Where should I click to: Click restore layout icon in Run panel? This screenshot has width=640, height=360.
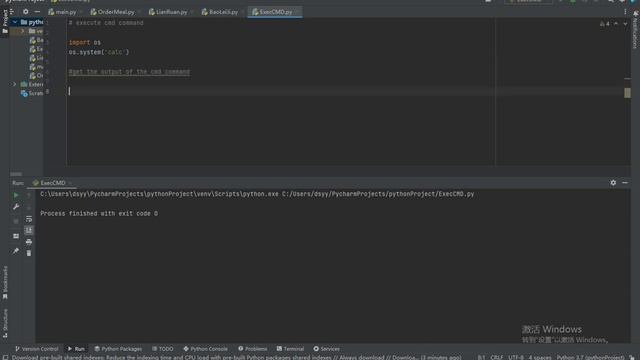point(16,236)
